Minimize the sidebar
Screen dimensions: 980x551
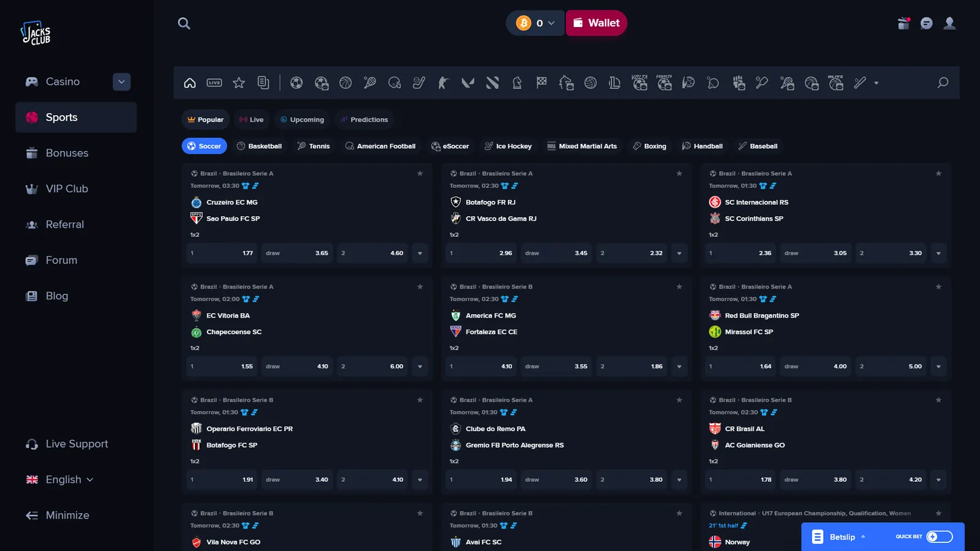(76, 515)
